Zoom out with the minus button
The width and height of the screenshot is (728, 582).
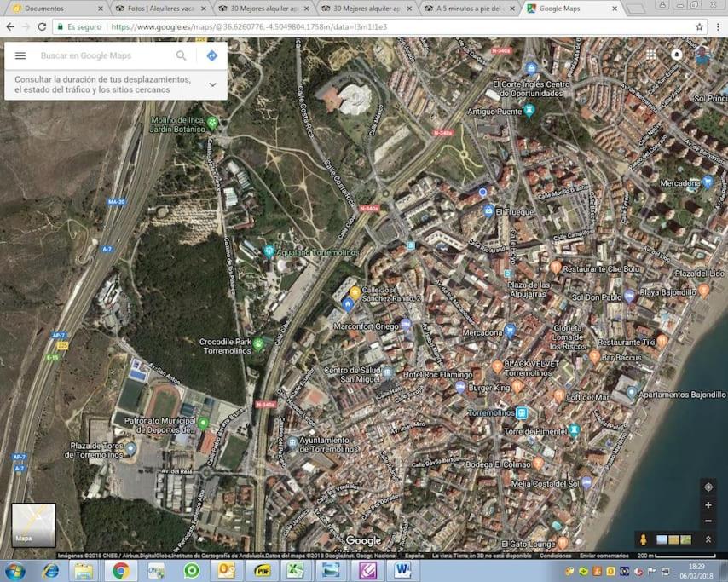[x=708, y=521]
